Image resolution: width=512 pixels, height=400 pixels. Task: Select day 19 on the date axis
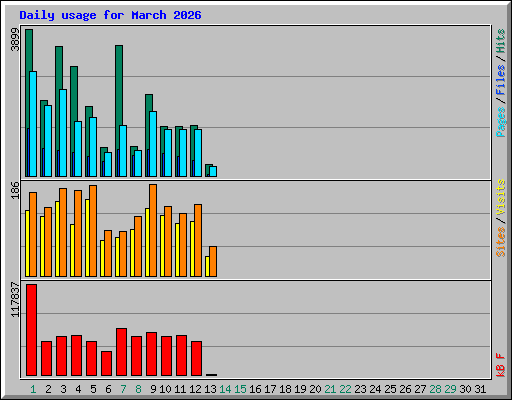[300, 389]
